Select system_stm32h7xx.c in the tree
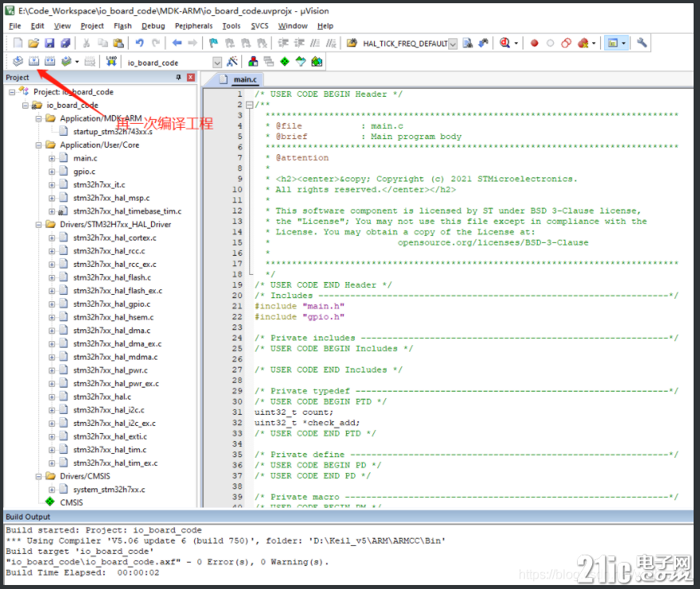The image size is (700, 589). pyautogui.click(x=109, y=490)
